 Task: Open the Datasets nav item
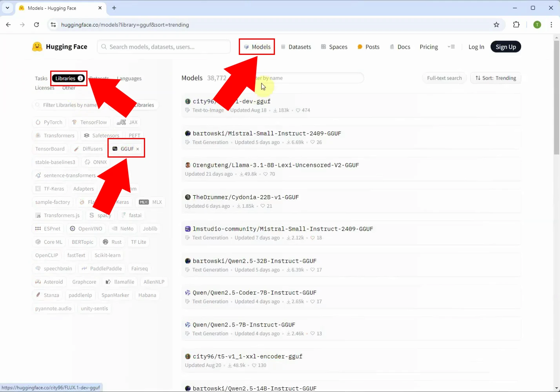(x=296, y=47)
